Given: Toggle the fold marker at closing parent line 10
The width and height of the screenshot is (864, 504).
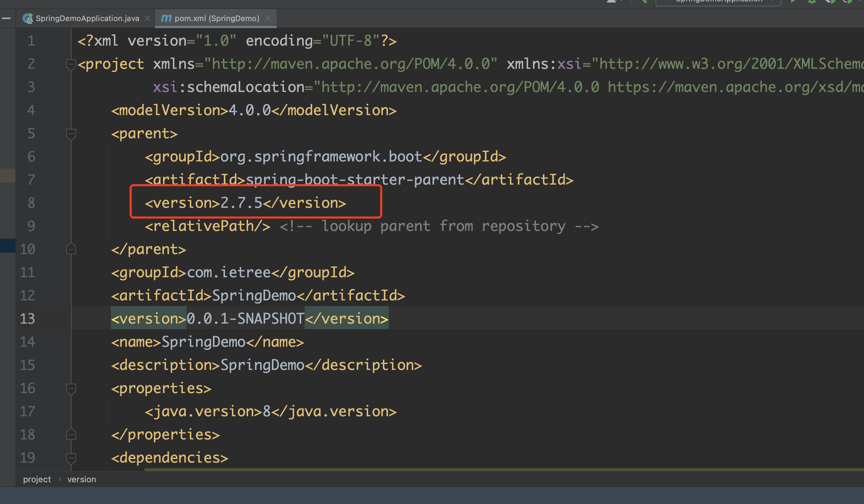Looking at the screenshot, I should 71,249.
